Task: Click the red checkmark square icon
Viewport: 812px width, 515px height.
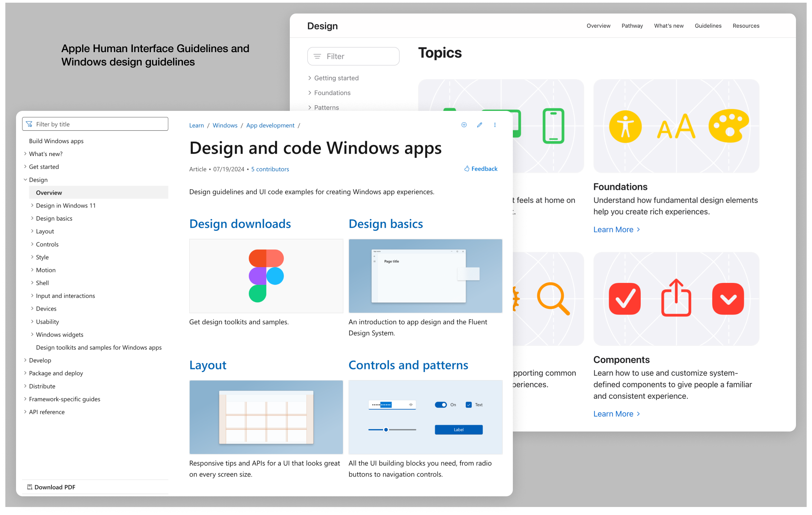Action: 624,299
